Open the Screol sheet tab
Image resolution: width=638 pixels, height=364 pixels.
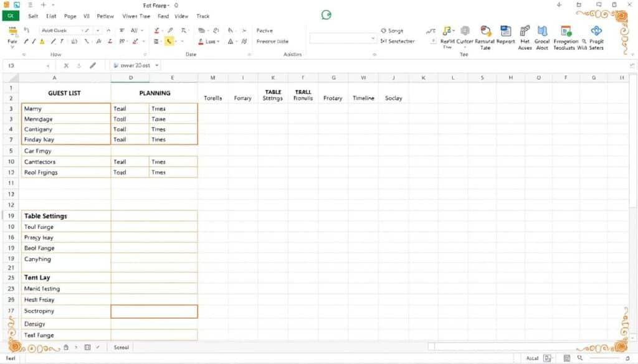pyautogui.click(x=121, y=347)
